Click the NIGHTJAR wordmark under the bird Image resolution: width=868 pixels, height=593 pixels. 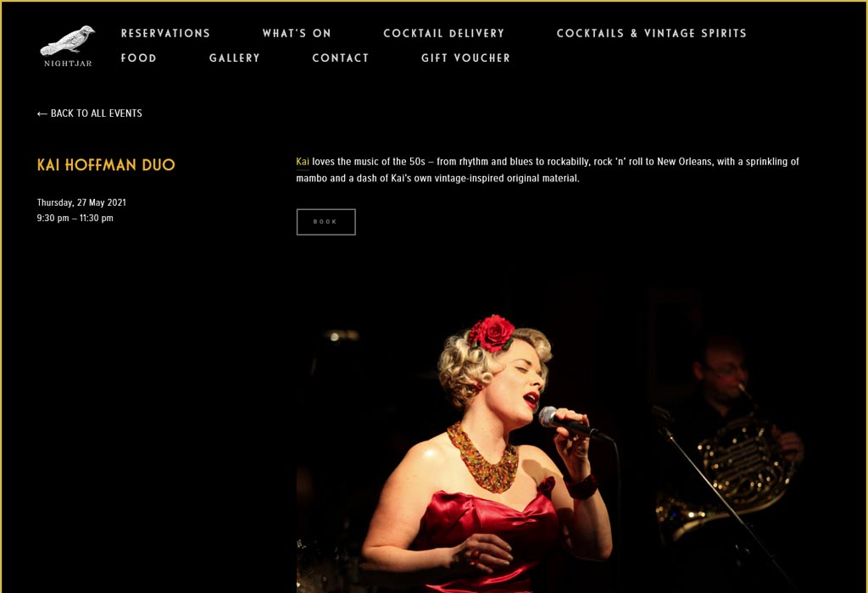point(68,64)
